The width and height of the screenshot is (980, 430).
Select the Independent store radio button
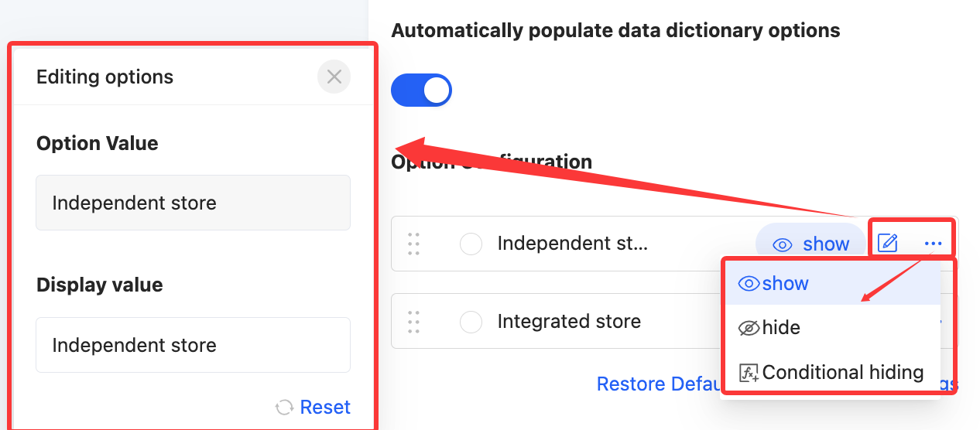pyautogui.click(x=471, y=244)
